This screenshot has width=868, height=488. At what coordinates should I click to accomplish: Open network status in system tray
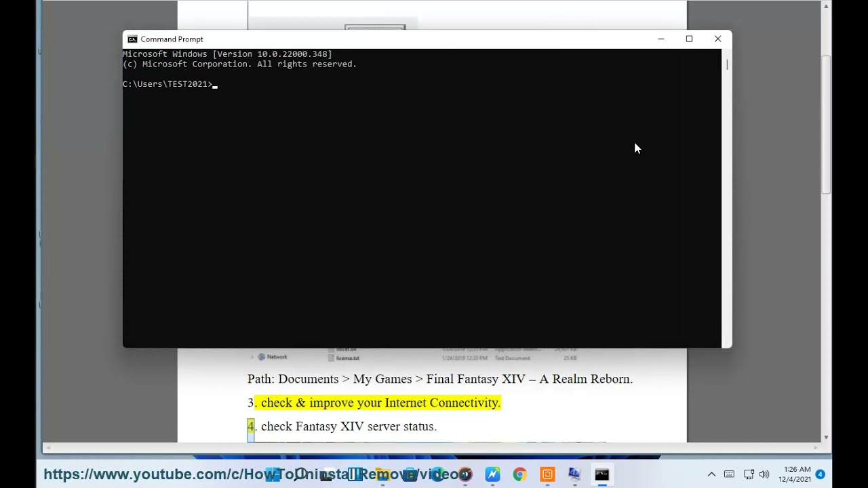click(x=749, y=474)
